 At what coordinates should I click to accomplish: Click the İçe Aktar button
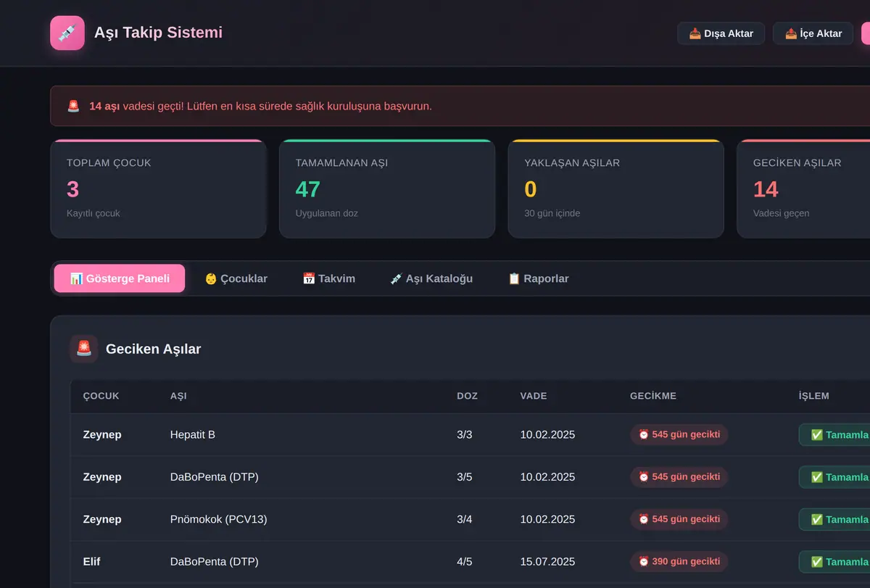[x=813, y=33]
